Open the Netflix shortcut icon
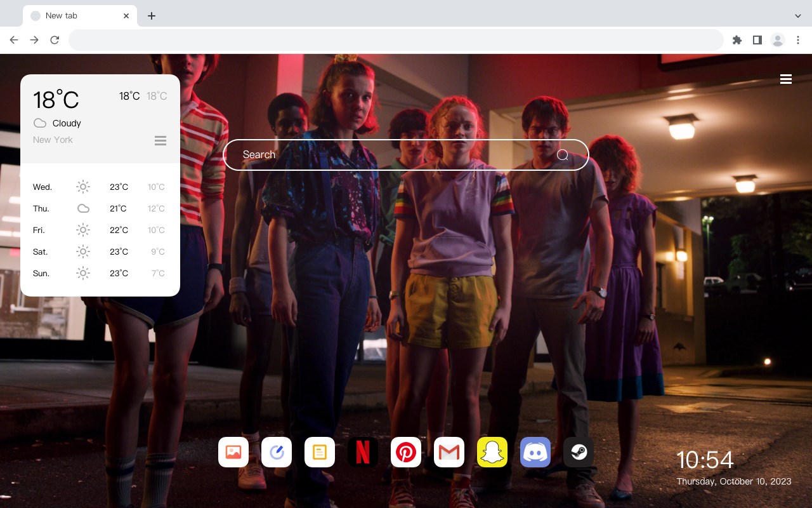Screen dimensions: 812x508 click(x=363, y=452)
